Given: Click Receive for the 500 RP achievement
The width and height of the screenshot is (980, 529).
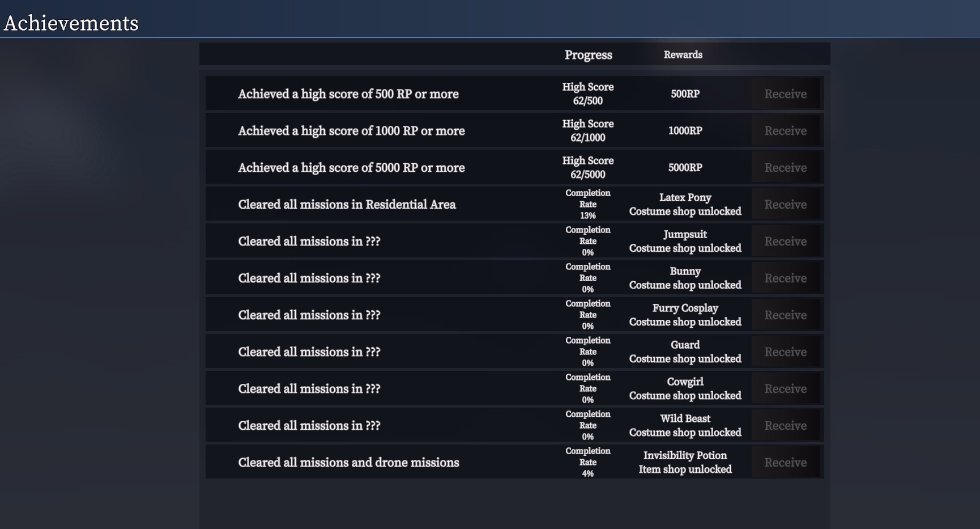Looking at the screenshot, I should coord(785,94).
